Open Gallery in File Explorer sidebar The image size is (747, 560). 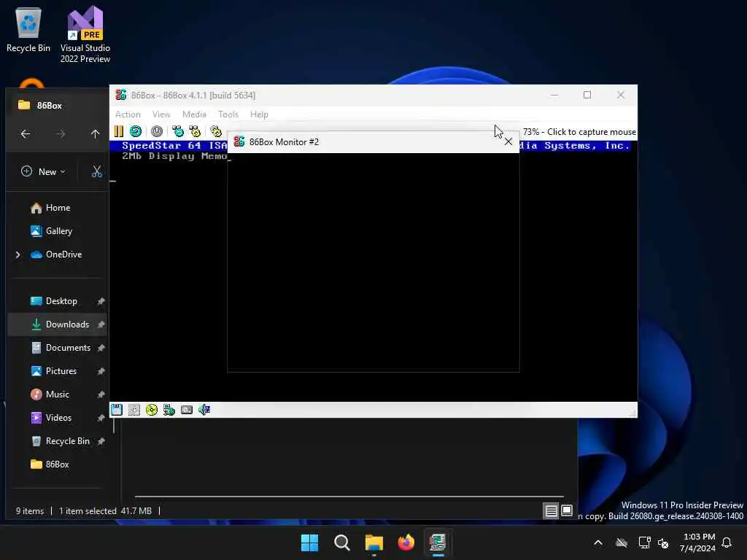(57, 231)
